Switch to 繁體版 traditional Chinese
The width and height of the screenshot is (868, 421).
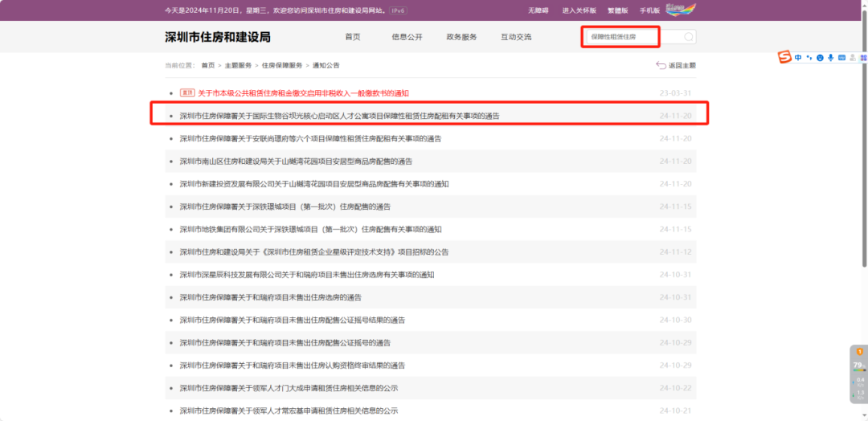617,10
